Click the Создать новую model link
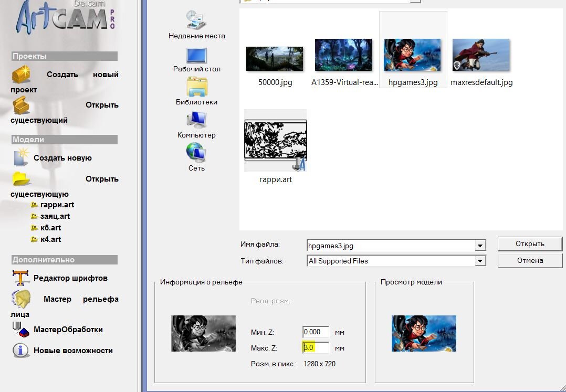Viewport: 566px width, 392px height. [x=62, y=157]
